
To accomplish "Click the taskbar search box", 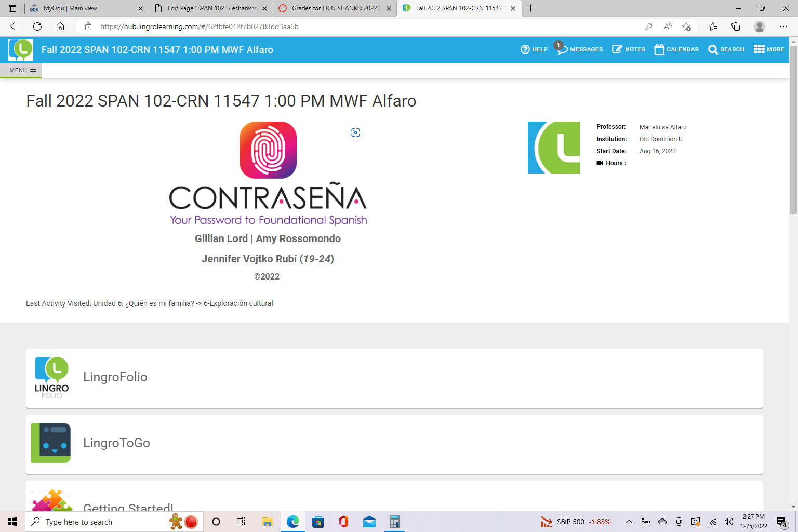I will click(115, 522).
